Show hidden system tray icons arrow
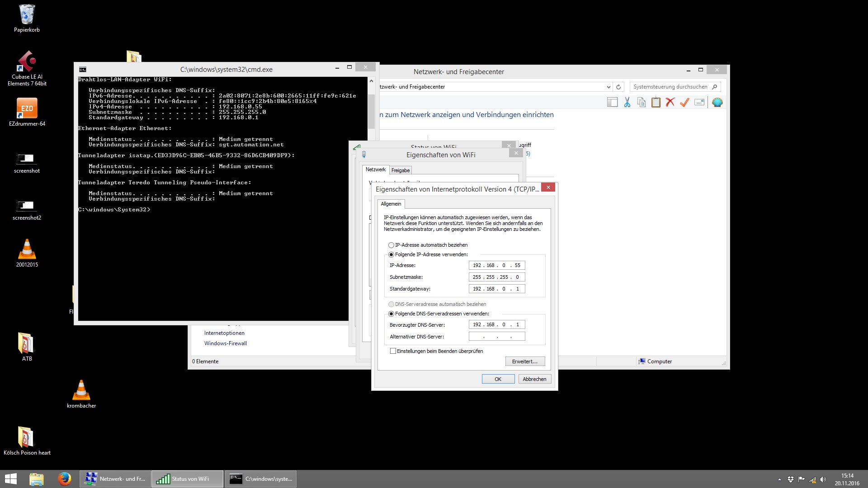The width and height of the screenshot is (868, 488). [779, 479]
